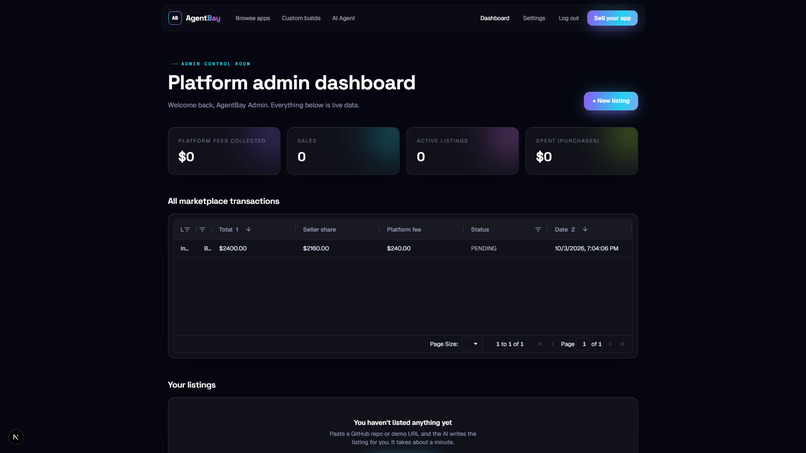Click the PENDING status cell
This screenshot has width=806, height=453.
coord(484,248)
